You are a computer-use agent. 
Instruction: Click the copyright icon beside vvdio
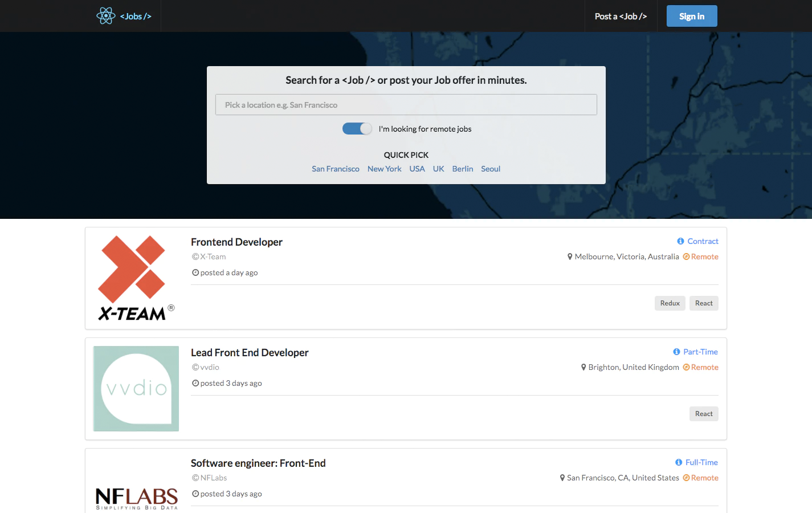tap(195, 367)
